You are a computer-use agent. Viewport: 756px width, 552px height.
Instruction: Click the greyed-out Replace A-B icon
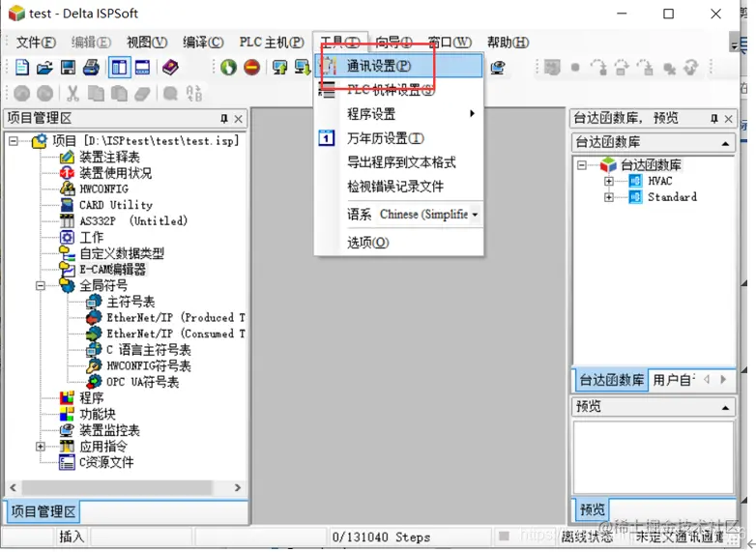193,93
